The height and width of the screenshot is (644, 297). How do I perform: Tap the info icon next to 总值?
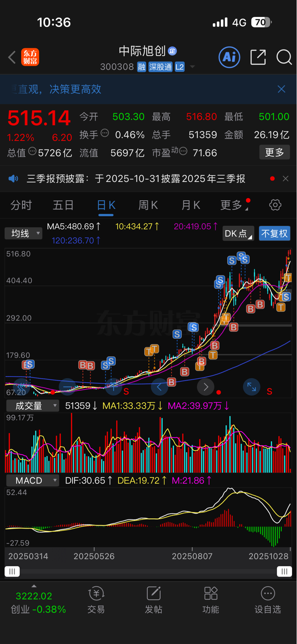tap(32, 151)
